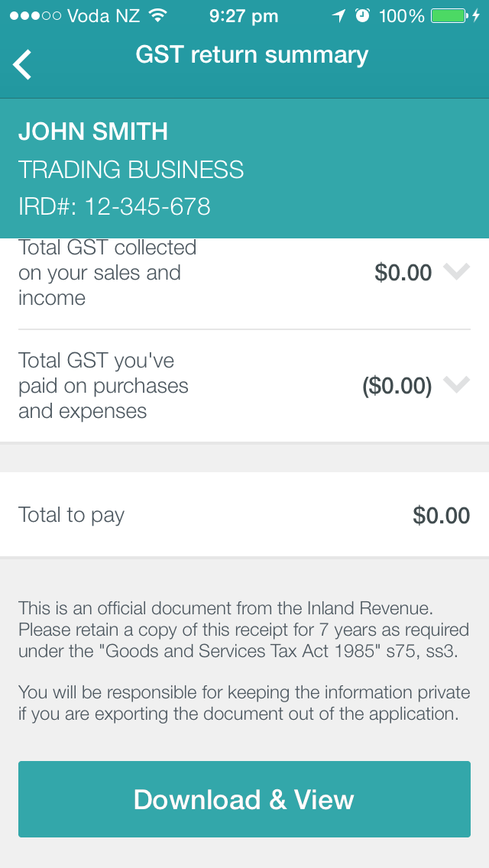
Task: Tap the GST return summary title
Action: [x=252, y=55]
